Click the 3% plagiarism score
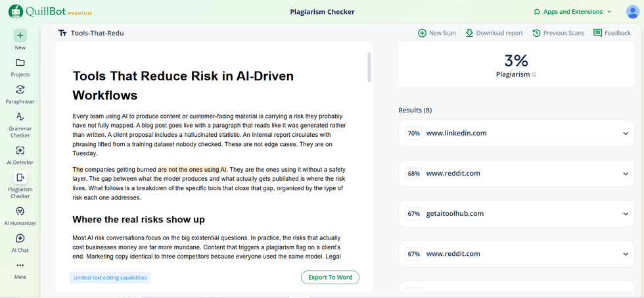 pyautogui.click(x=517, y=61)
